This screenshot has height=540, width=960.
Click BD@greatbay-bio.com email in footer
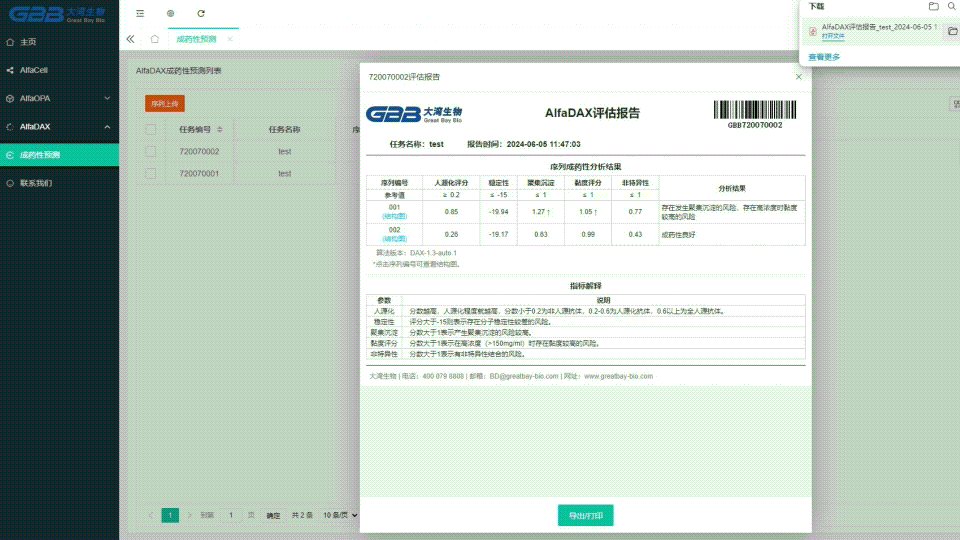(x=523, y=377)
